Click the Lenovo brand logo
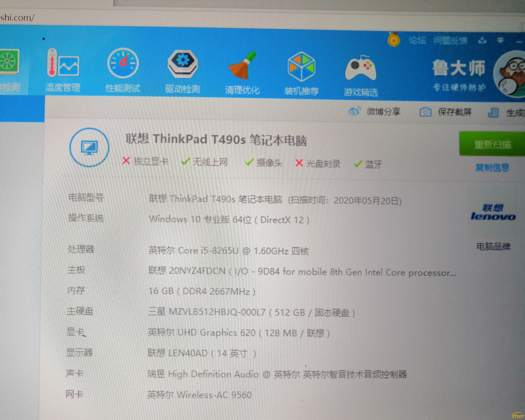Image resolution: width=525 pixels, height=420 pixels. (493, 212)
